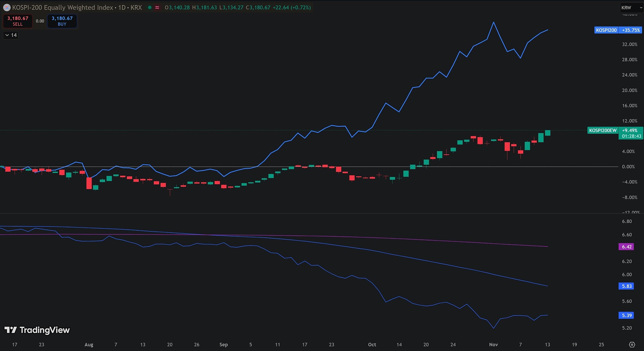Click the approximate-data indicator icon beside the status dot
The height and width of the screenshot is (351, 644).
(157, 7)
